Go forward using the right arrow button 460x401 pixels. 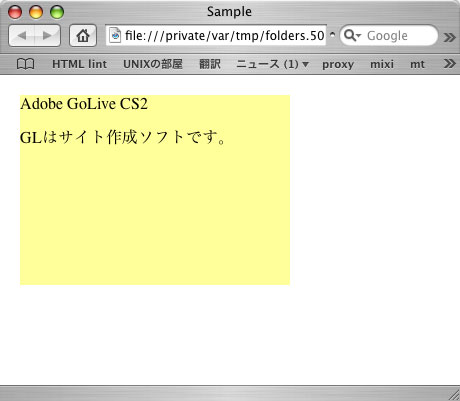(x=48, y=35)
